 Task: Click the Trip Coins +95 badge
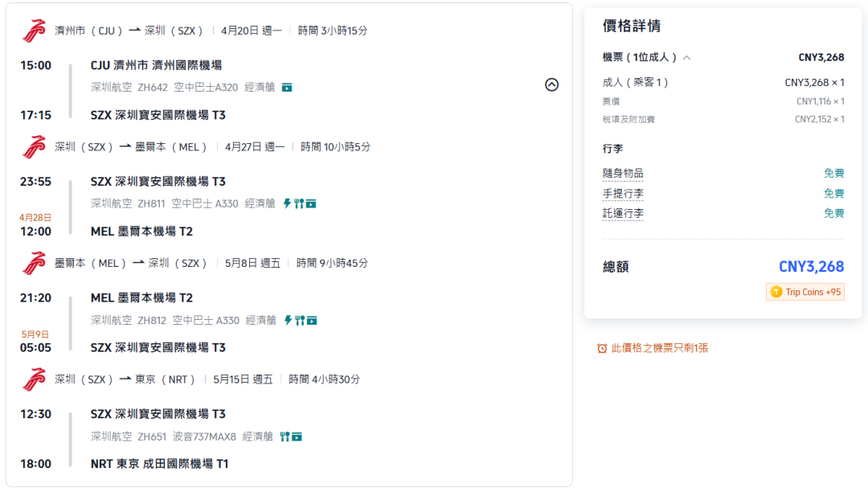tap(805, 292)
